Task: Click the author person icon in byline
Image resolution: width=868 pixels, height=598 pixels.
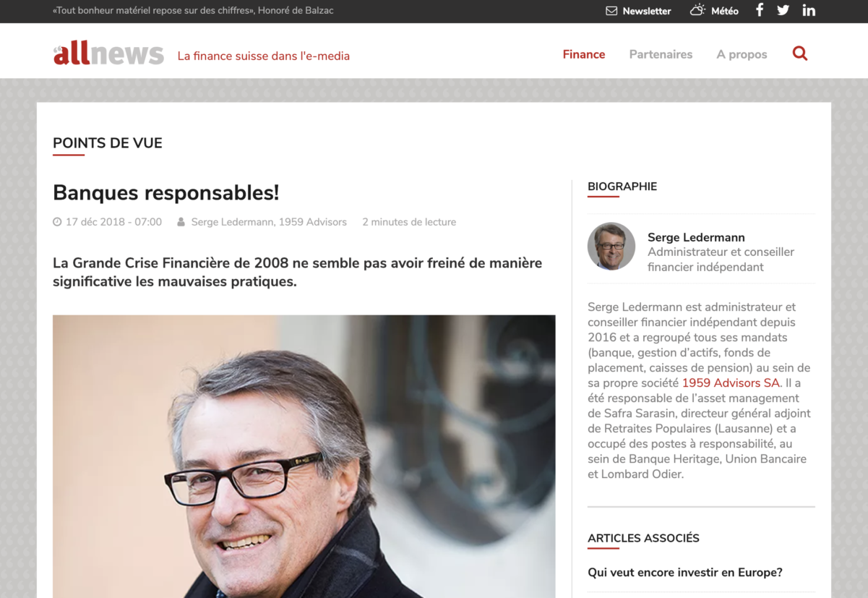Action: (x=181, y=222)
